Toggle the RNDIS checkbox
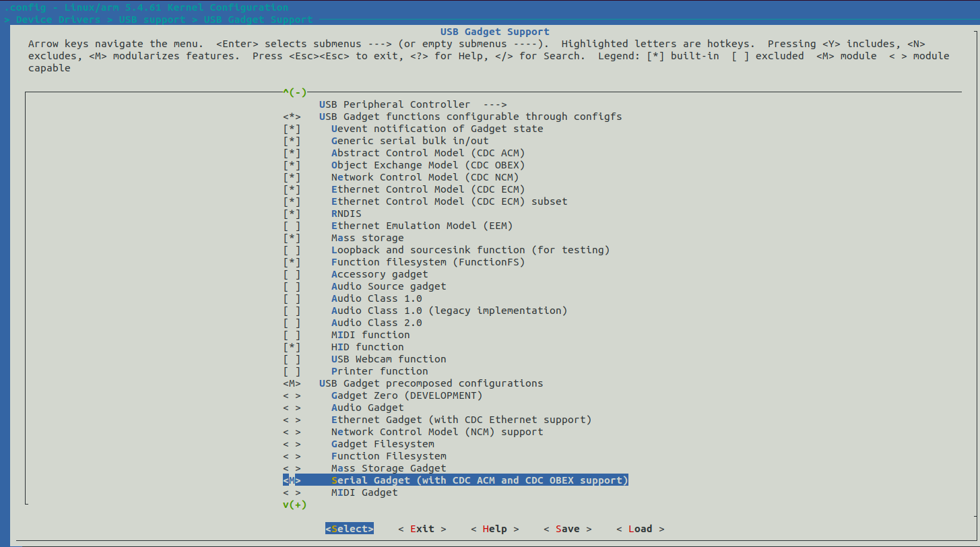Screen dimensions: 980x547 tap(292, 214)
